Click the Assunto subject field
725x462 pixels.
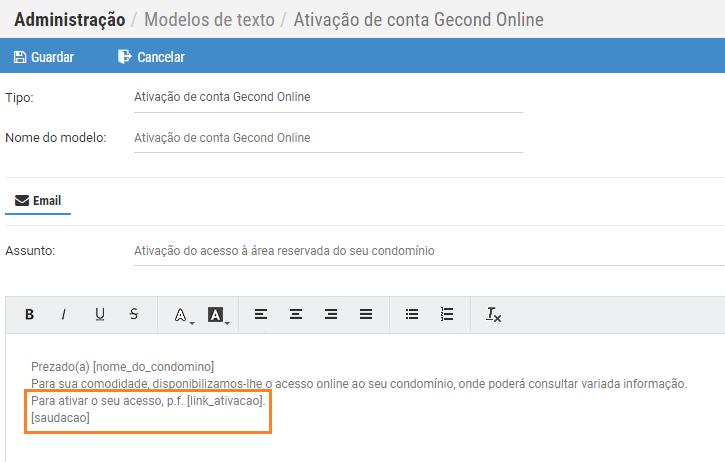point(430,251)
